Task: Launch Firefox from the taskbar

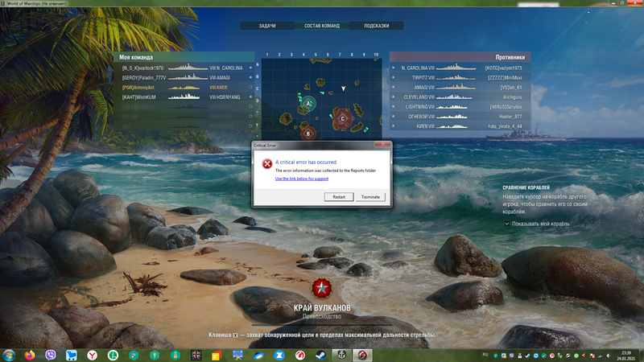Action: tap(30, 355)
